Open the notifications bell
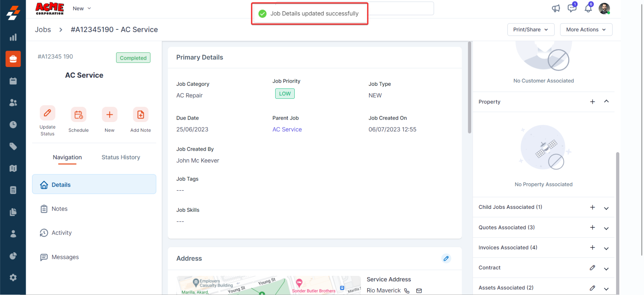The height and width of the screenshot is (295, 644). pos(588,8)
